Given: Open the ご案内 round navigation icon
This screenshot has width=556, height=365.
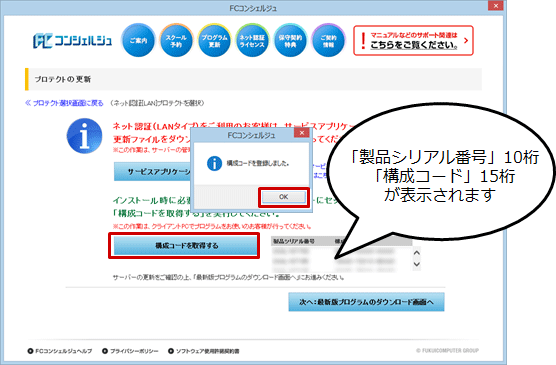Looking at the screenshot, I should point(138,40).
